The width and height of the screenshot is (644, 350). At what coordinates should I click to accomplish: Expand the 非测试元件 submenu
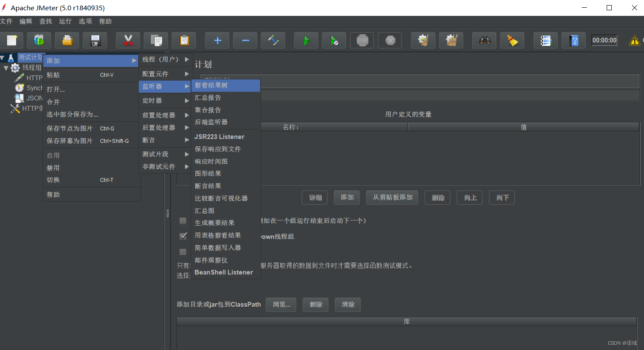(165, 166)
